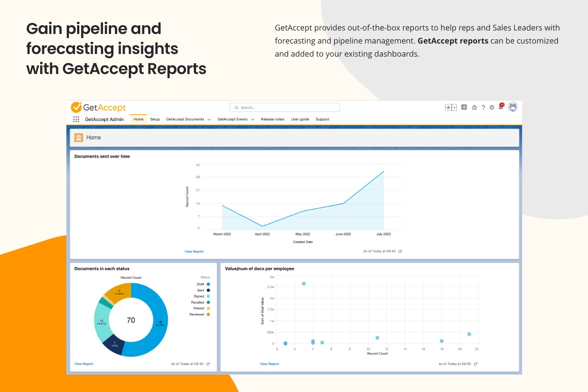Click View Report for Documents in each status
Viewport: 588px width, 392px height.
(x=84, y=364)
